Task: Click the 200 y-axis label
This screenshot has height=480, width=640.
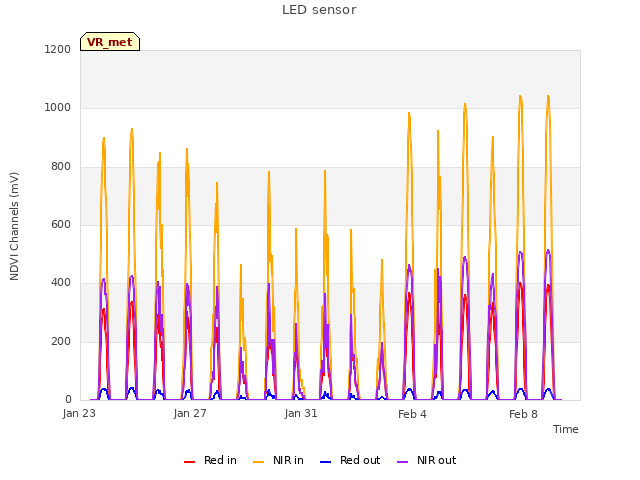Action: tap(61, 342)
